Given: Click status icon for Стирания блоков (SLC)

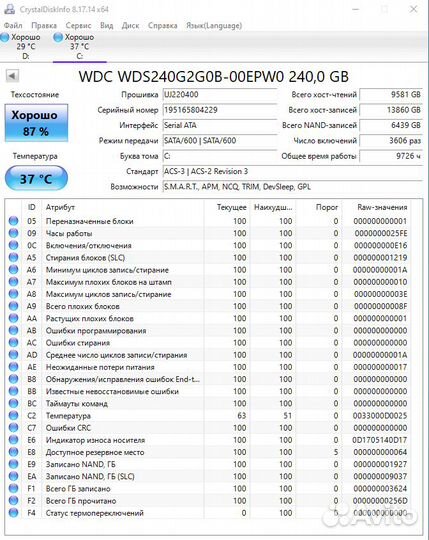Looking at the screenshot, I should pos(13,257).
